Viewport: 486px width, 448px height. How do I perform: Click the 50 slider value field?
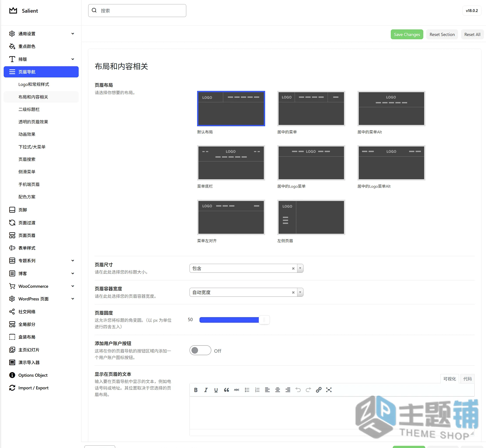click(x=190, y=320)
